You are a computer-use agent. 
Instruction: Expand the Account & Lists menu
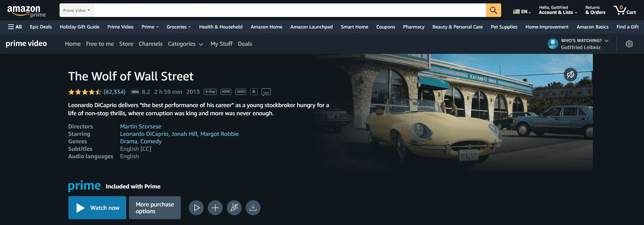tap(558, 10)
